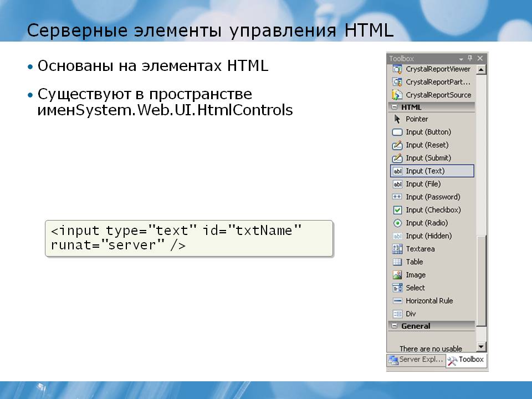This screenshot has width=532, height=399.
Task: Click the Input (Radio) icon
Action: point(397,223)
